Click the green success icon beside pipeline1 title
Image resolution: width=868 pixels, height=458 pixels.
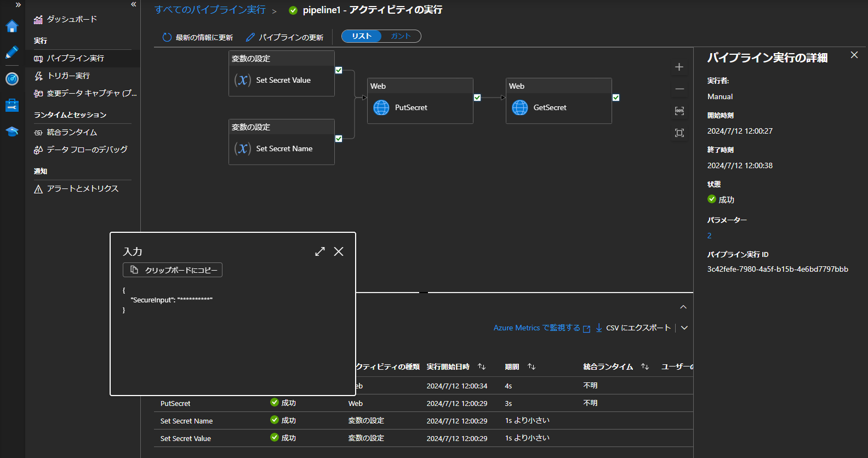(x=293, y=10)
